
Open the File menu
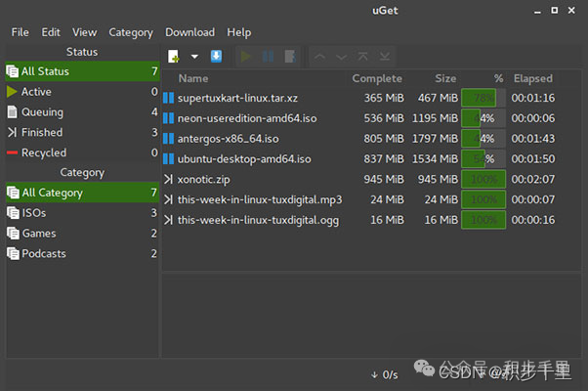[x=20, y=32]
